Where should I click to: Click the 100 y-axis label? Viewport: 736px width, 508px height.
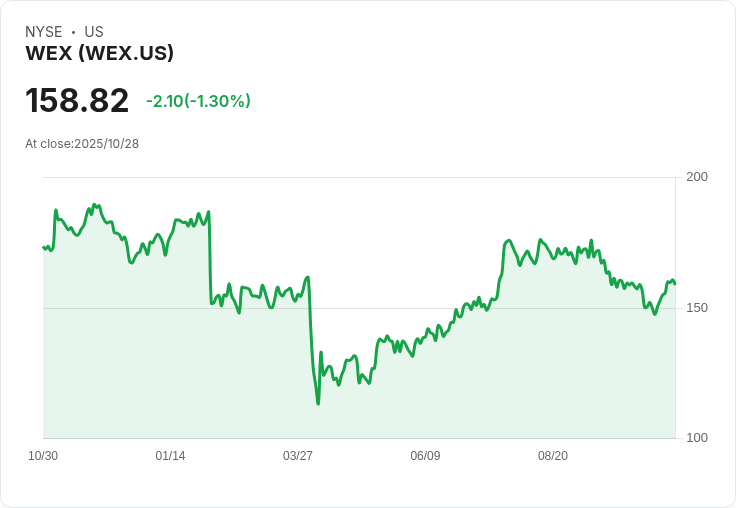pyautogui.click(x=697, y=438)
